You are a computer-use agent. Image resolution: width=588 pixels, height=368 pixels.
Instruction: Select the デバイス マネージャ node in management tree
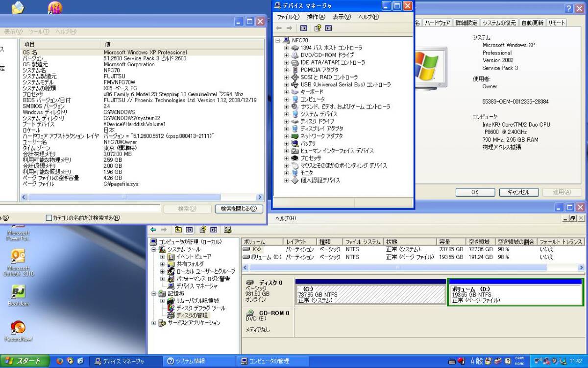coord(196,286)
